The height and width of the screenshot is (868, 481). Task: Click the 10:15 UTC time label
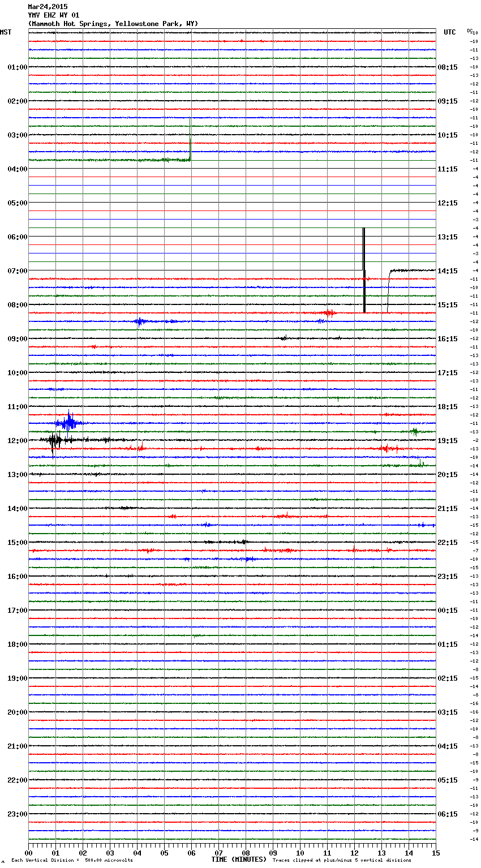(448, 135)
